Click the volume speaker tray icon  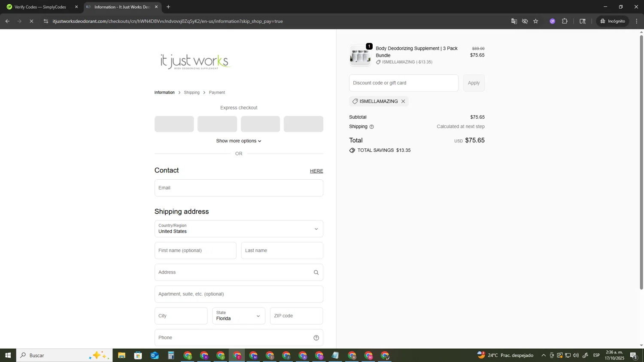pyautogui.click(x=576, y=356)
